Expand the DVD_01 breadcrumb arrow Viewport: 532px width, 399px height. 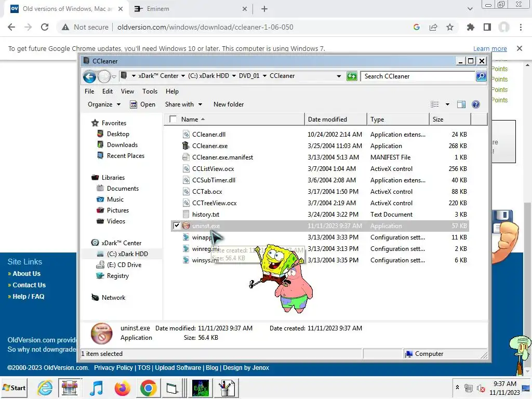[x=264, y=76]
